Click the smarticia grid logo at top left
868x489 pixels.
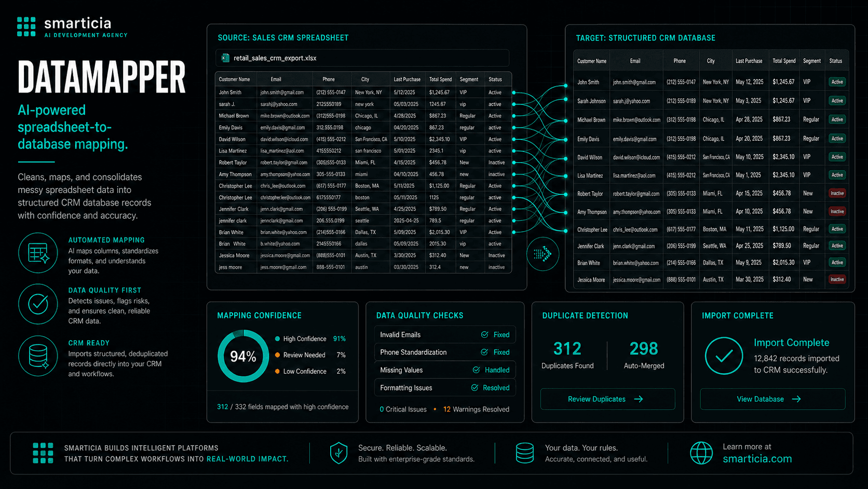[26, 27]
